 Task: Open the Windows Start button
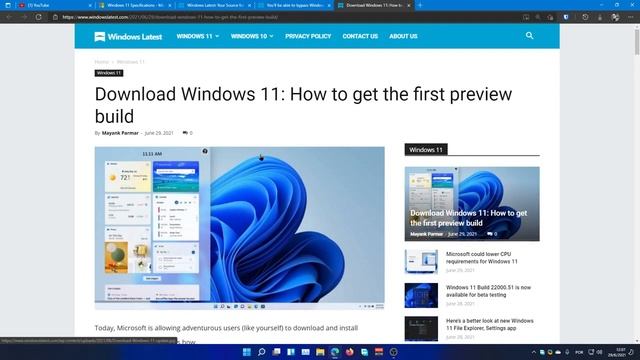point(247,352)
